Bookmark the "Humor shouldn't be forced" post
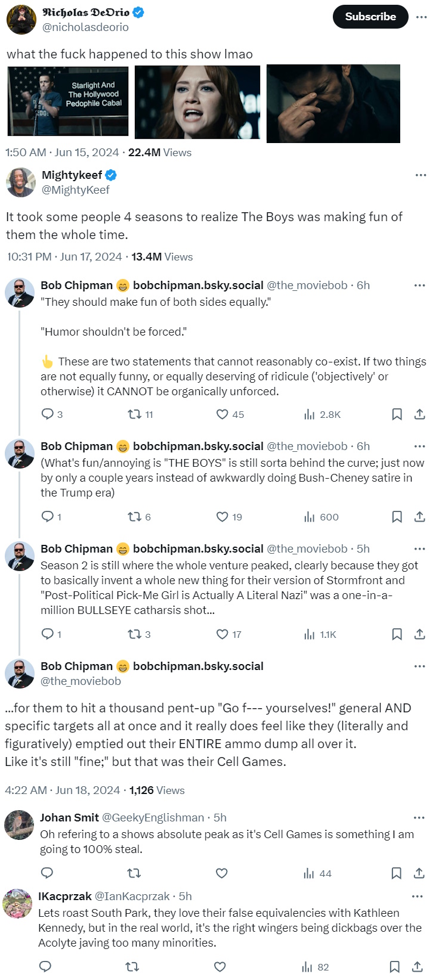 [397, 414]
